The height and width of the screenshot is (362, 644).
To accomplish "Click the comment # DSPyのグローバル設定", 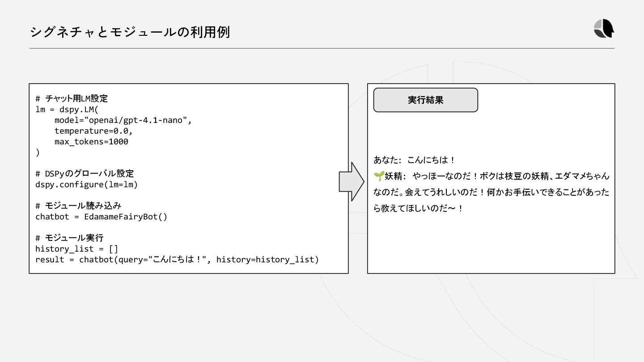I will tap(85, 173).
